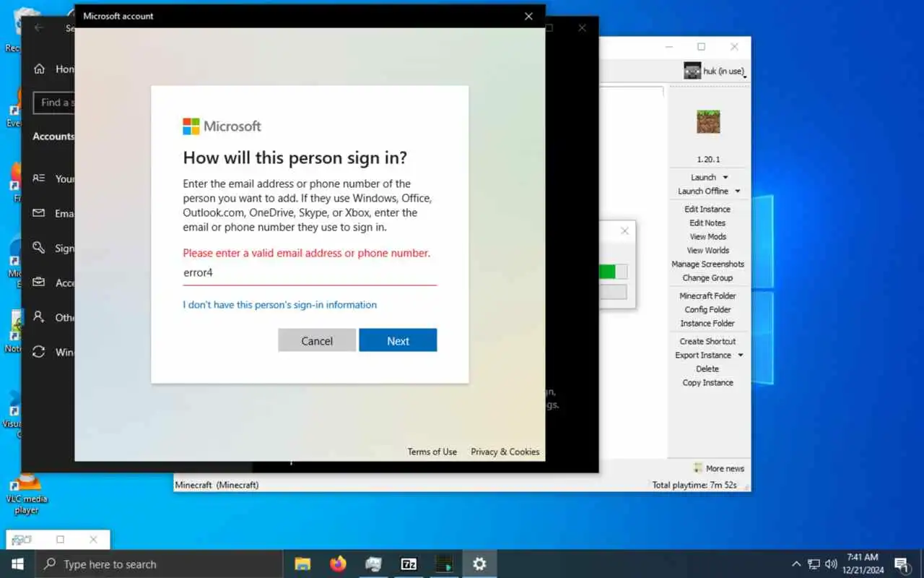This screenshot has width=924, height=578.
Task: Select the Windows backup sync icon
Action: coord(39,352)
